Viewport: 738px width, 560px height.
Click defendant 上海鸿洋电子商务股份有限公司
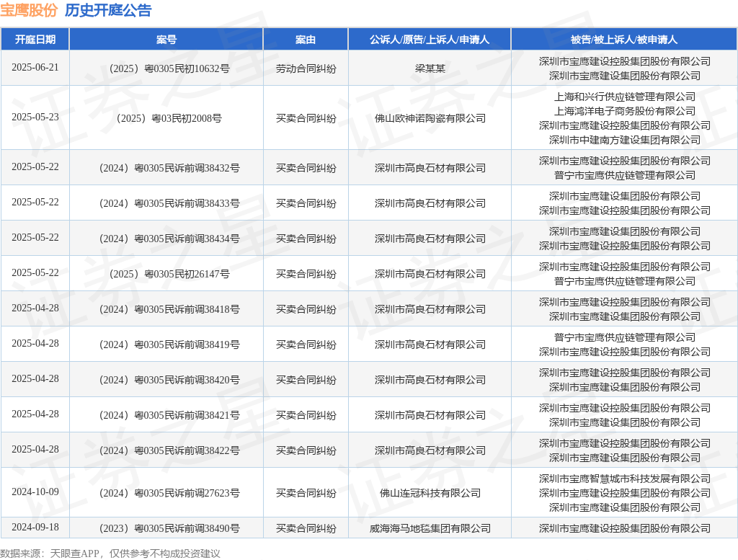[x=625, y=111]
